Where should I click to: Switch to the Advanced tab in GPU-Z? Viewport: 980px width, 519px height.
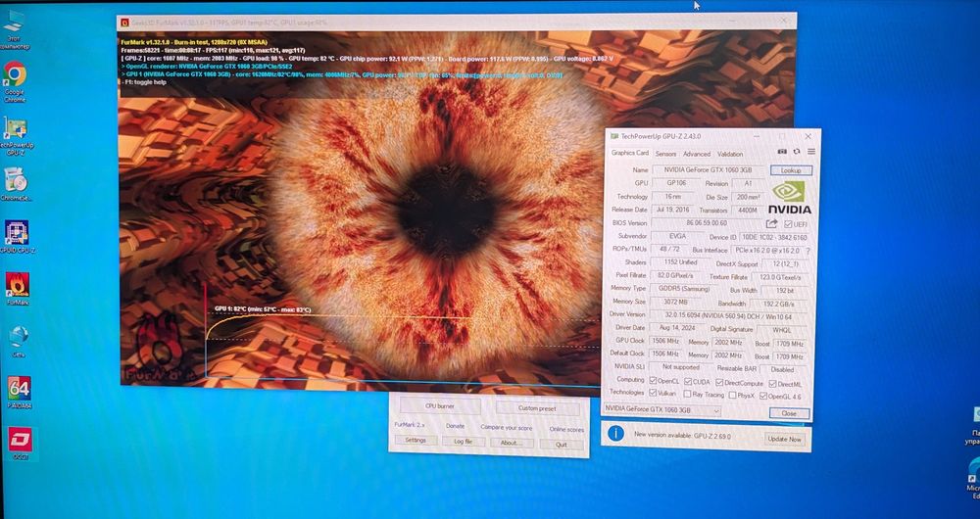696,154
